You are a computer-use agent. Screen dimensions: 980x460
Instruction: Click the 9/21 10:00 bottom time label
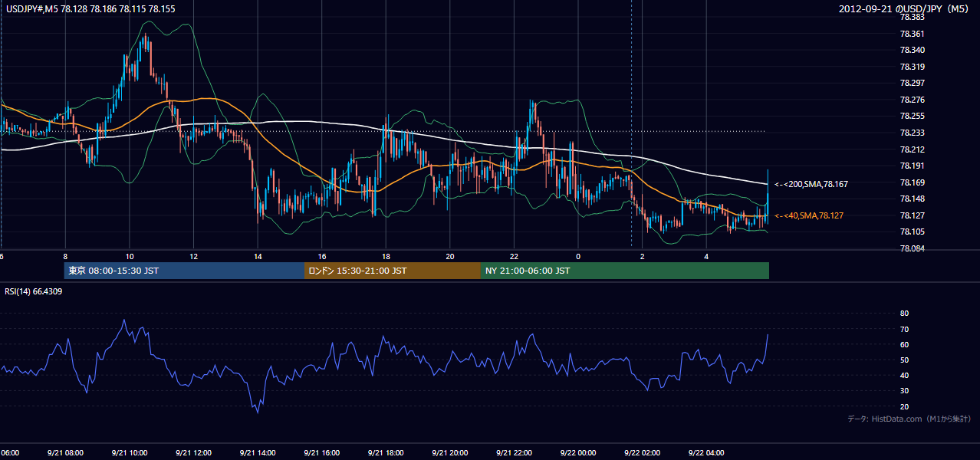click(x=130, y=452)
